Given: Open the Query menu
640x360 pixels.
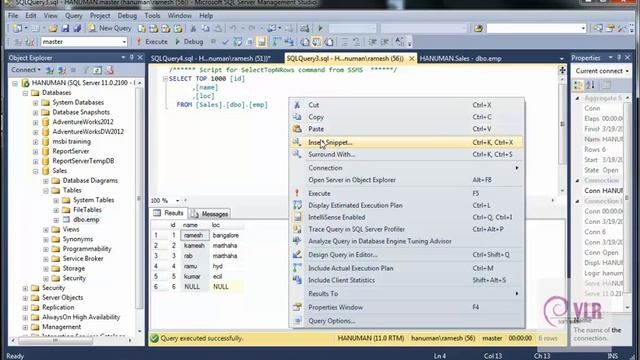Looking at the screenshot, I should pos(73,16).
